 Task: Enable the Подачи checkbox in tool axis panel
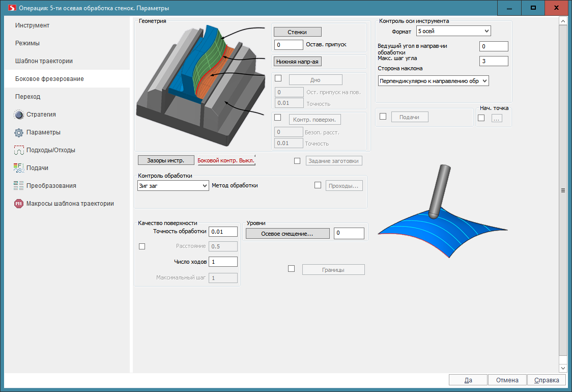click(x=383, y=117)
